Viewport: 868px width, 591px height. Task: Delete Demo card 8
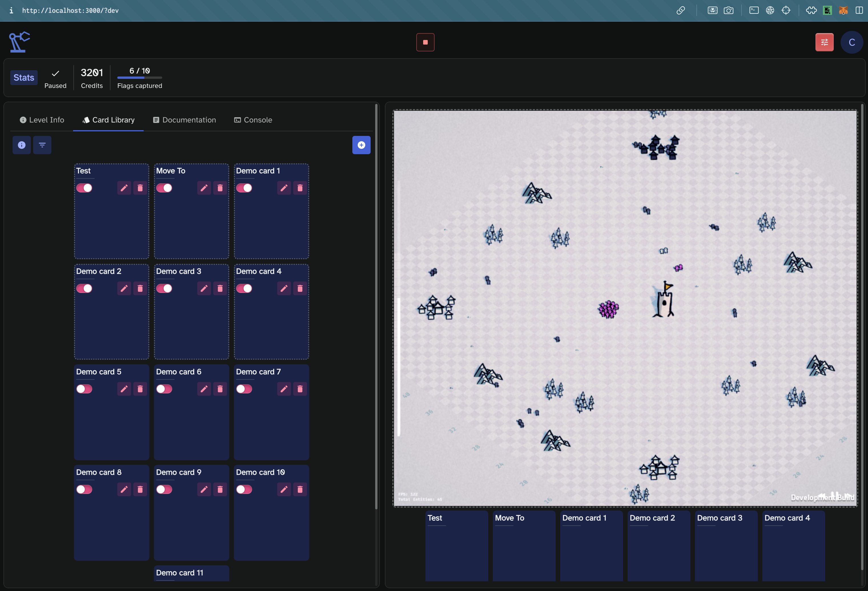(x=140, y=489)
